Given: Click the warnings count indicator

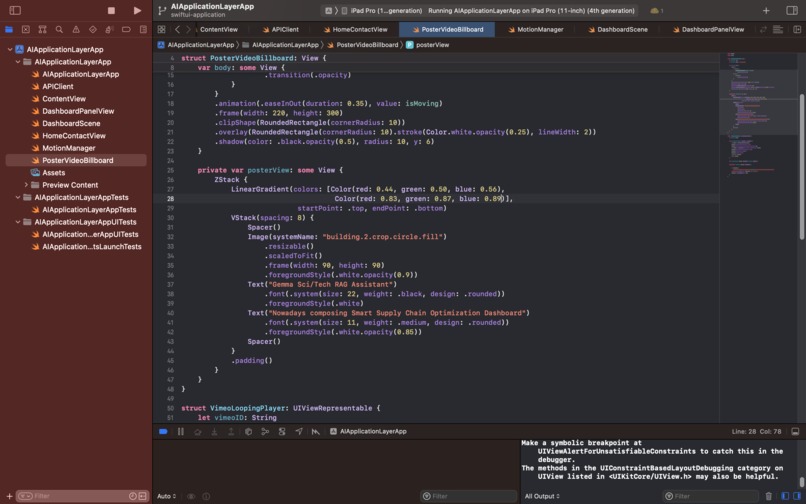Looking at the screenshot, I should coord(656,10).
